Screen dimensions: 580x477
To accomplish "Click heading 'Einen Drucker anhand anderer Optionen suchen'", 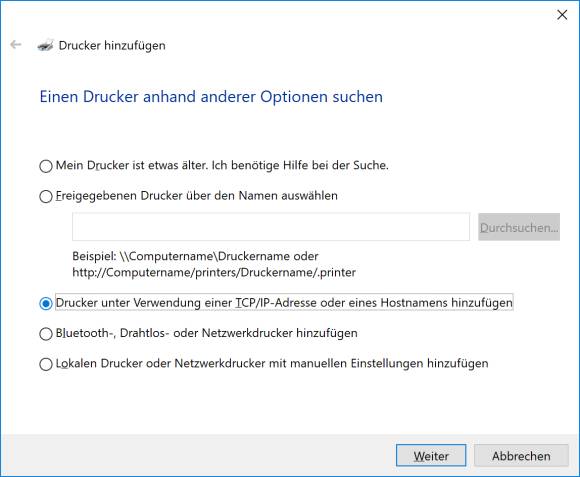I will coord(211,97).
